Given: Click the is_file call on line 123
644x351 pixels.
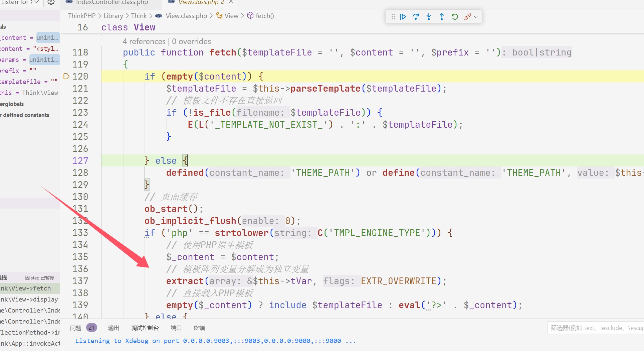Looking at the screenshot, I should tap(212, 113).
